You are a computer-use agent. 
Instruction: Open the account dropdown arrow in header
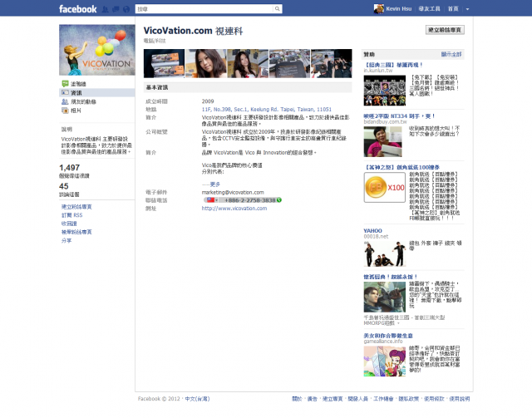[x=467, y=9]
